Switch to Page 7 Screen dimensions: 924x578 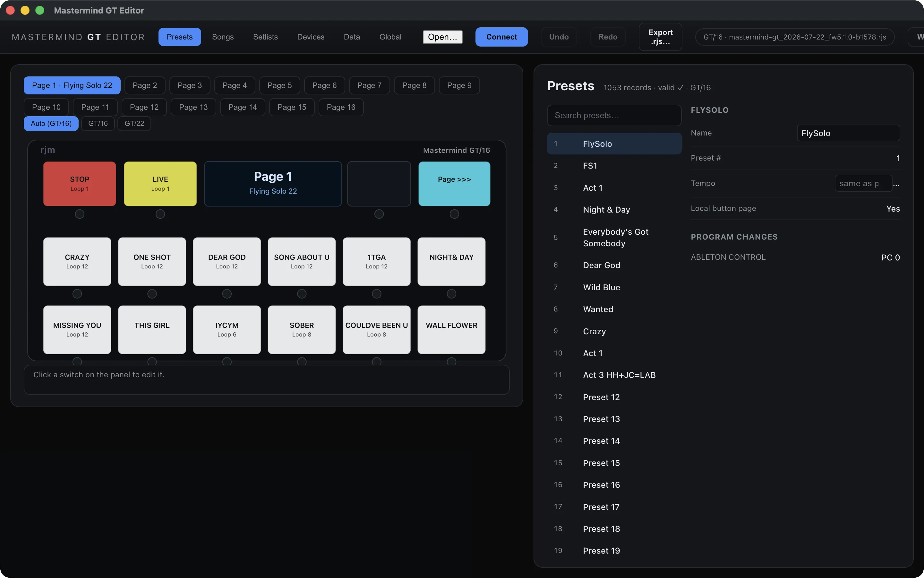tap(369, 85)
